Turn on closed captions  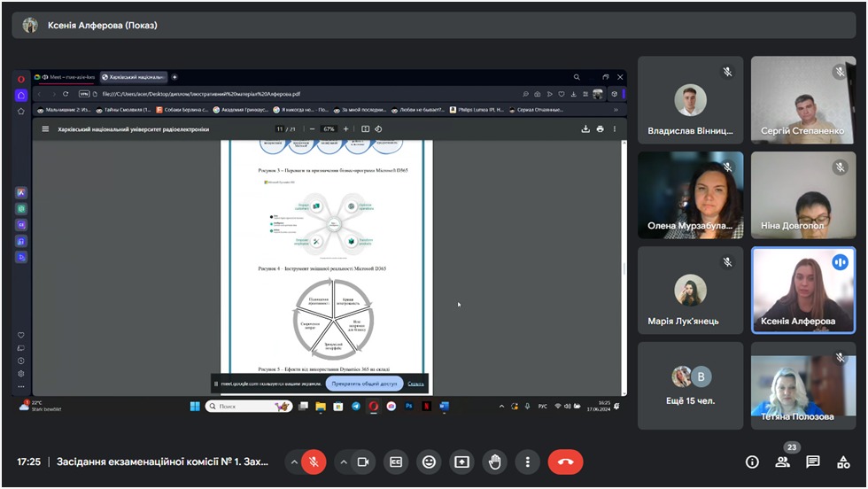coord(397,462)
